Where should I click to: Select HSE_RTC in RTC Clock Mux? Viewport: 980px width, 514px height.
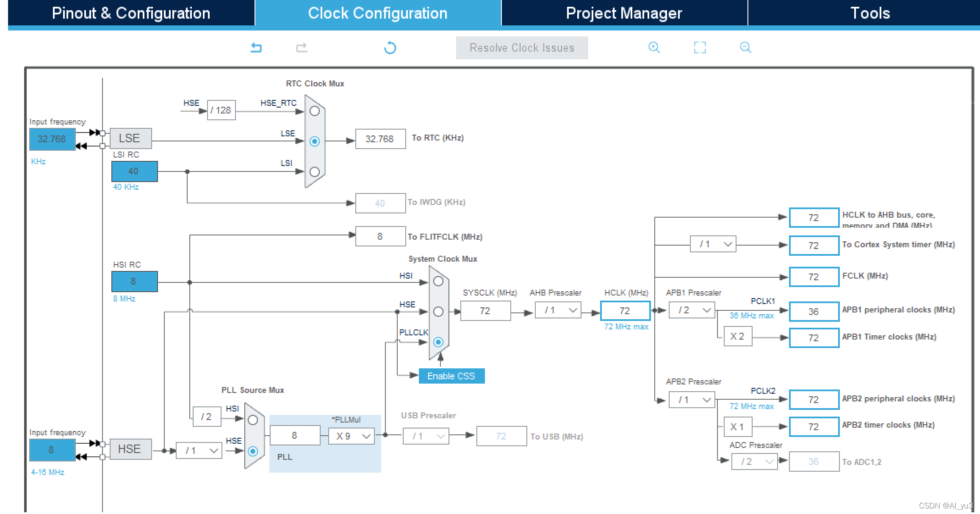(x=315, y=111)
